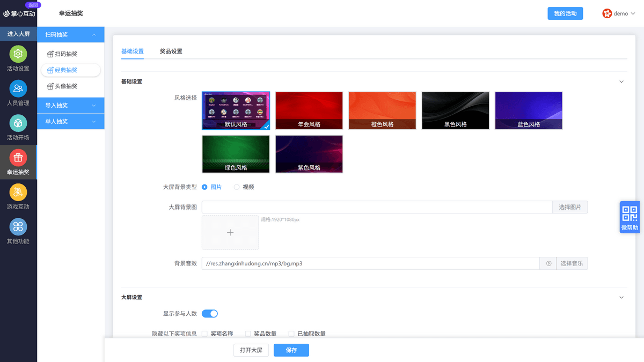The height and width of the screenshot is (362, 644).
Task: Switch to the 奖品设置 tab
Action: tap(171, 51)
